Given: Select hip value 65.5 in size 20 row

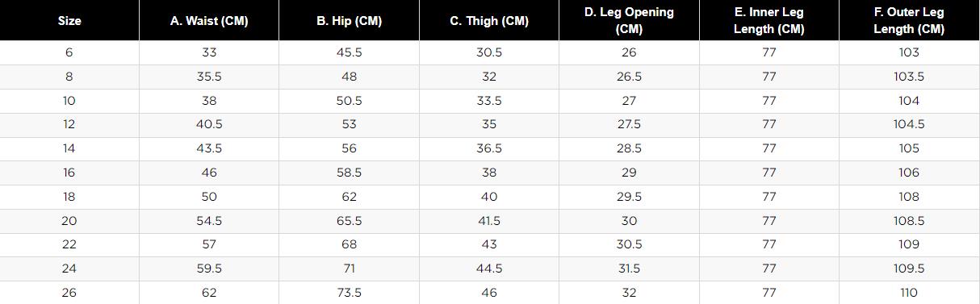Looking at the screenshot, I should 349,221.
